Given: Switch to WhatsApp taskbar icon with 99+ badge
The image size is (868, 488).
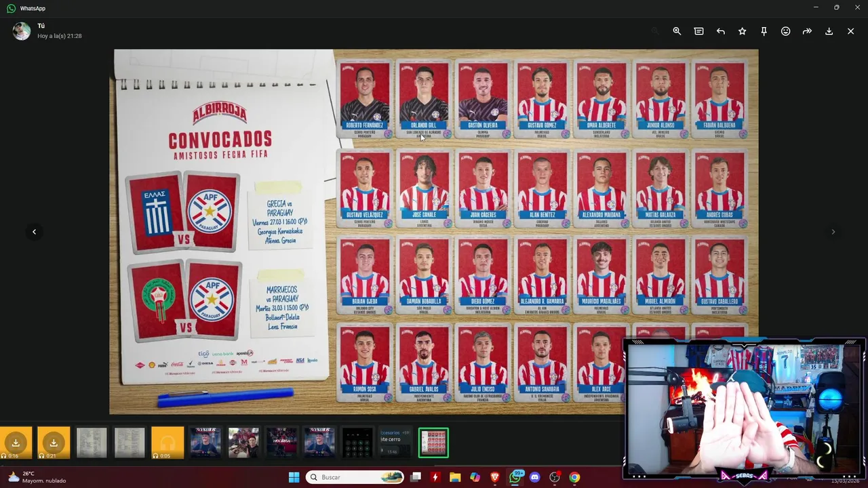Looking at the screenshot, I should tap(515, 477).
